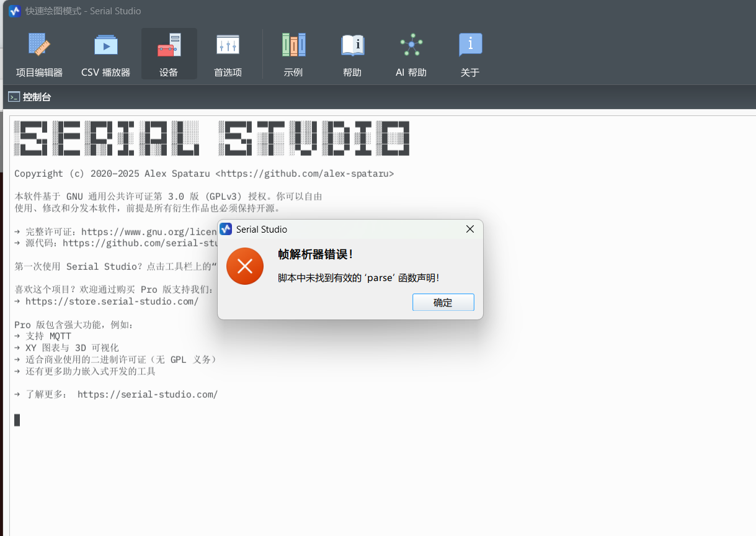Close the 帧解析器错误 dialog
Image resolution: width=756 pixels, height=536 pixels.
coord(470,229)
